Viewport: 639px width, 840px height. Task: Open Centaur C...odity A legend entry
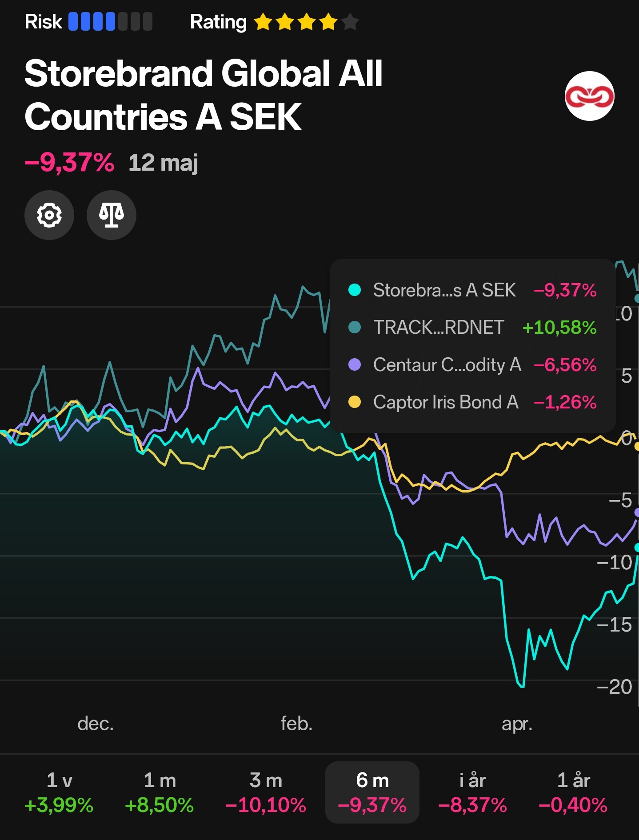pyautogui.click(x=447, y=365)
